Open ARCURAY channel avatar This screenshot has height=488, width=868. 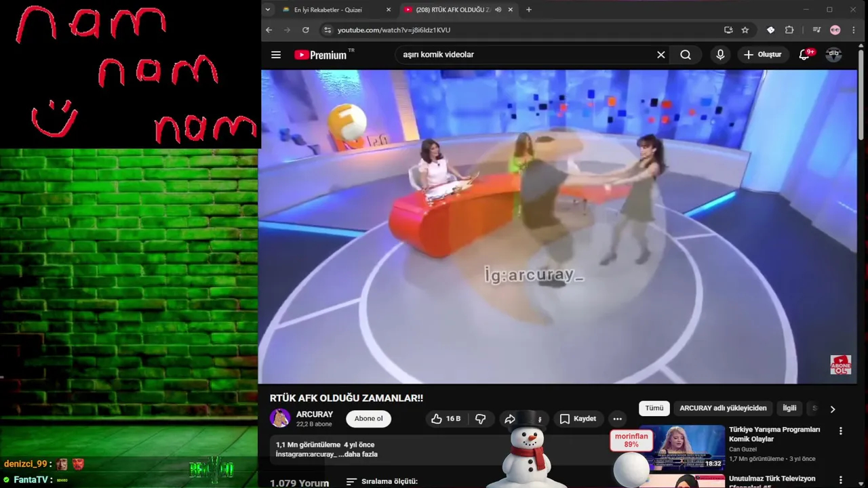tap(280, 418)
